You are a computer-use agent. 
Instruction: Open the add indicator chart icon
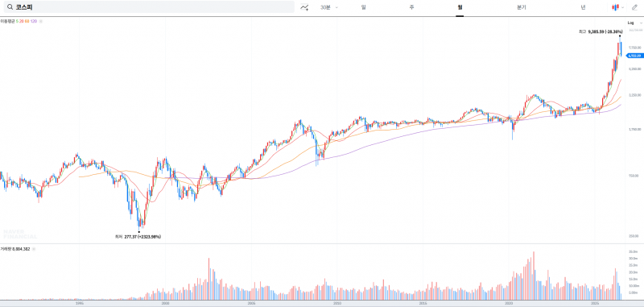click(304, 7)
